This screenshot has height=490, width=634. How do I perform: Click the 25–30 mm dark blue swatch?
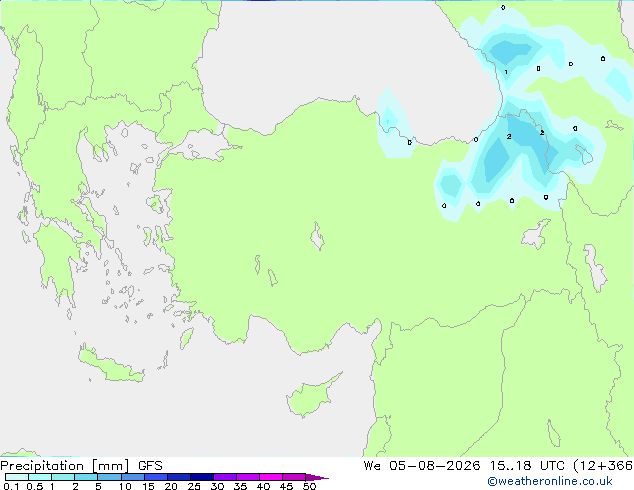click(x=201, y=477)
